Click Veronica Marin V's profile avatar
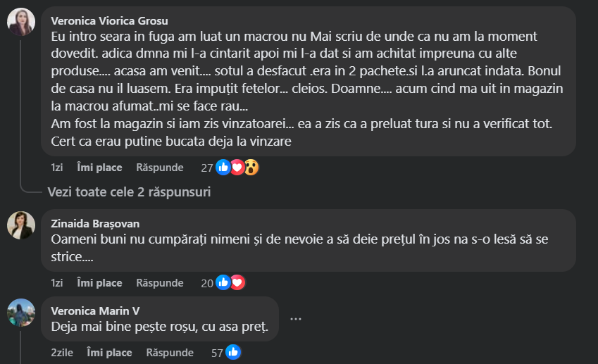Screen dimensions: 598x364 21,313
